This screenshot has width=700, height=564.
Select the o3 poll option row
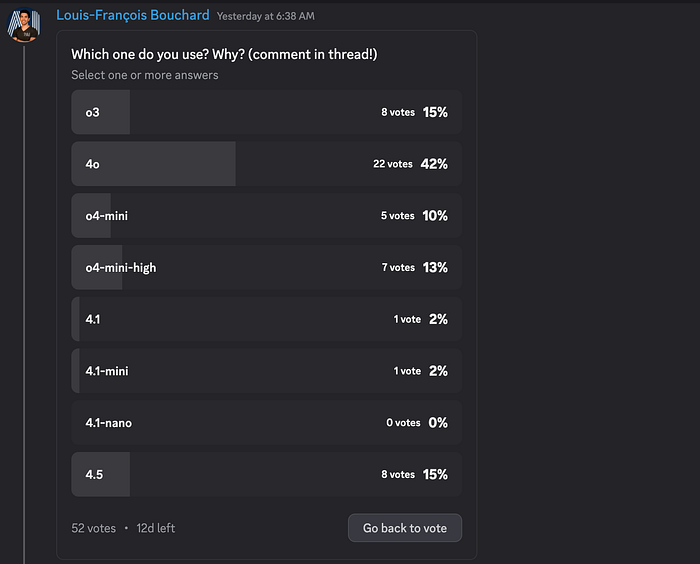pos(266,112)
